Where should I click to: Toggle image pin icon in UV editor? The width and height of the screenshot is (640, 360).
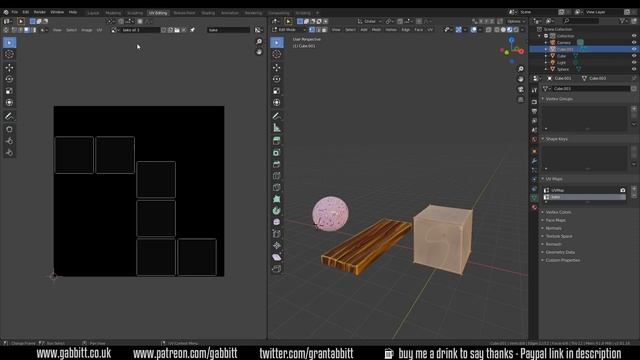pyautogui.click(x=192, y=30)
